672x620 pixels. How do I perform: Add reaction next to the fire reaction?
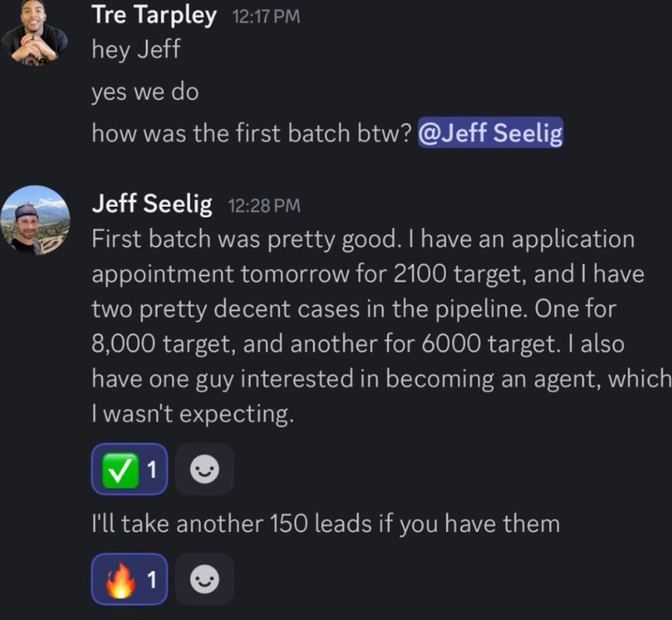204,580
